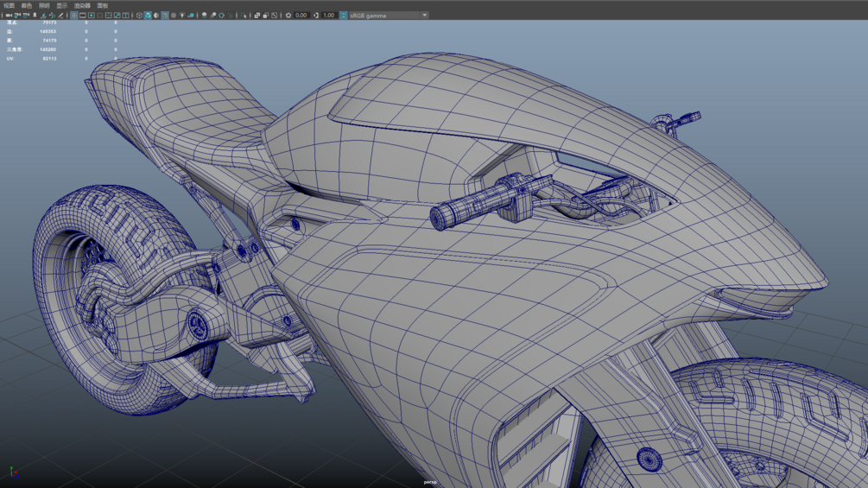
Task: Toggle the Safe Action overlay
Action: click(x=117, y=16)
